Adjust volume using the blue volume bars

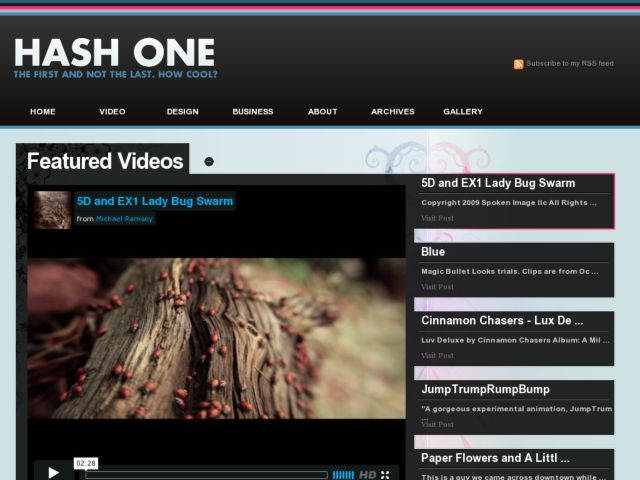[343, 475]
